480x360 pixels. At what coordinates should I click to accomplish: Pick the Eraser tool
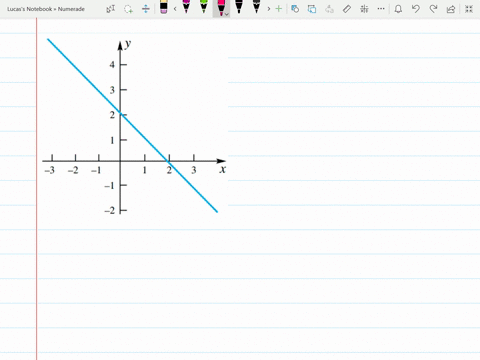pyautogui.click(x=164, y=7)
